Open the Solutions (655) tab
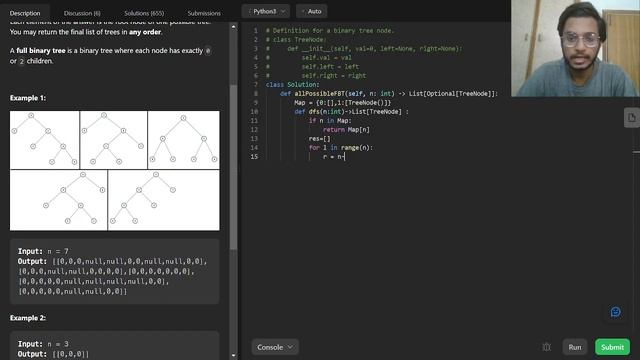 click(x=144, y=13)
